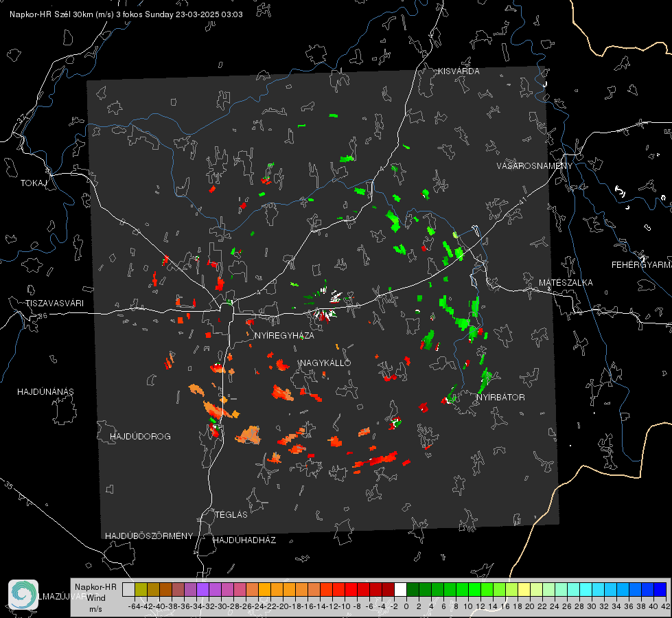
Task: Click the TÉGLÁS town label
Action: click(231, 515)
